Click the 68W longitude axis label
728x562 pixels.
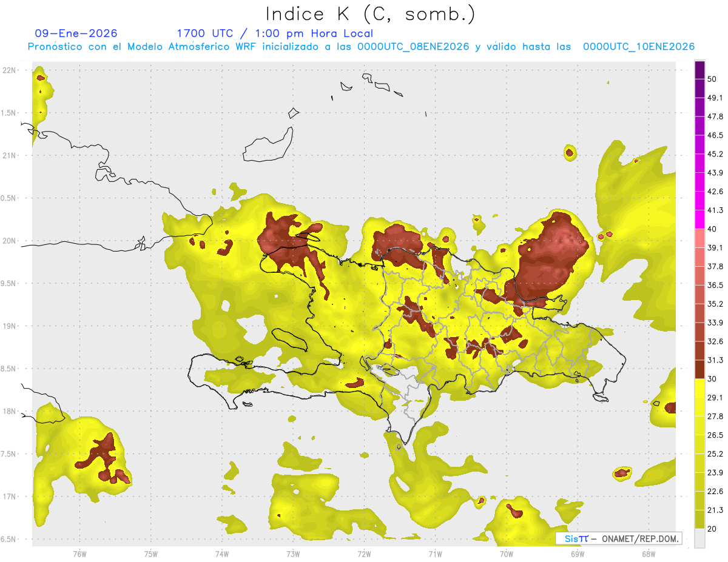[648, 554]
